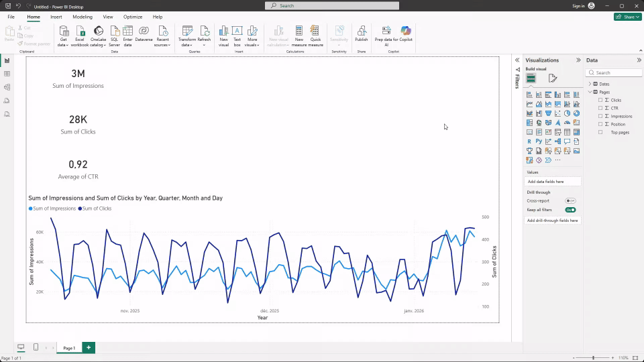The image size is (644, 362).
Task: Select the scatter chart visual
Action: pos(557,114)
